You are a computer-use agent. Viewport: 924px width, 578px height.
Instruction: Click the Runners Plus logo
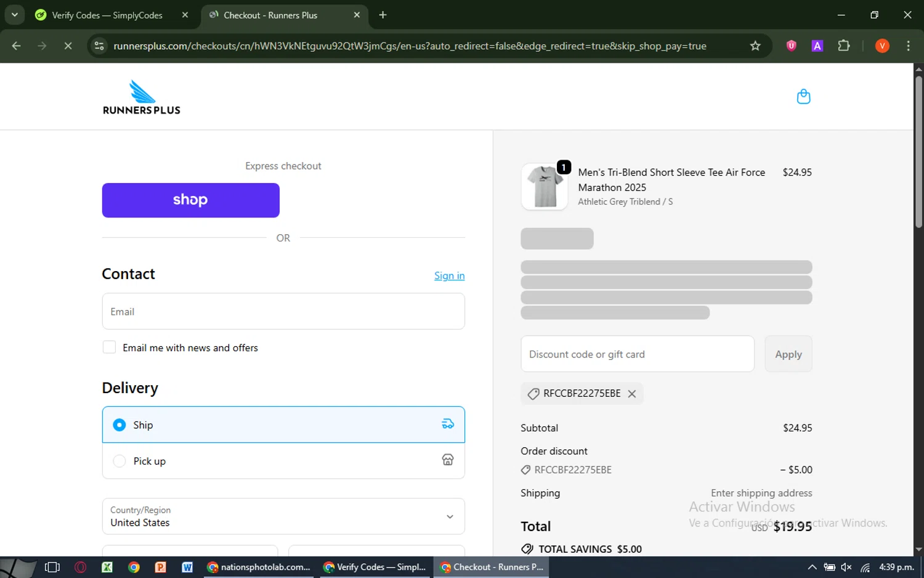tap(142, 97)
